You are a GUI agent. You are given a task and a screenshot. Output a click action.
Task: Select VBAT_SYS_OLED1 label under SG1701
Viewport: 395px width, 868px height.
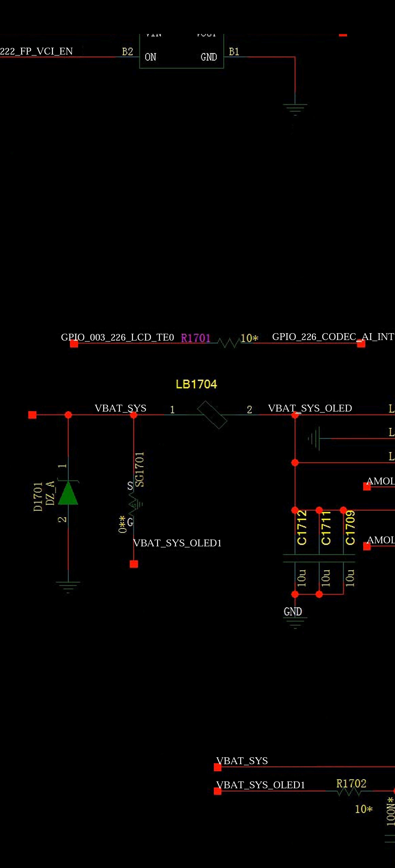(x=177, y=543)
